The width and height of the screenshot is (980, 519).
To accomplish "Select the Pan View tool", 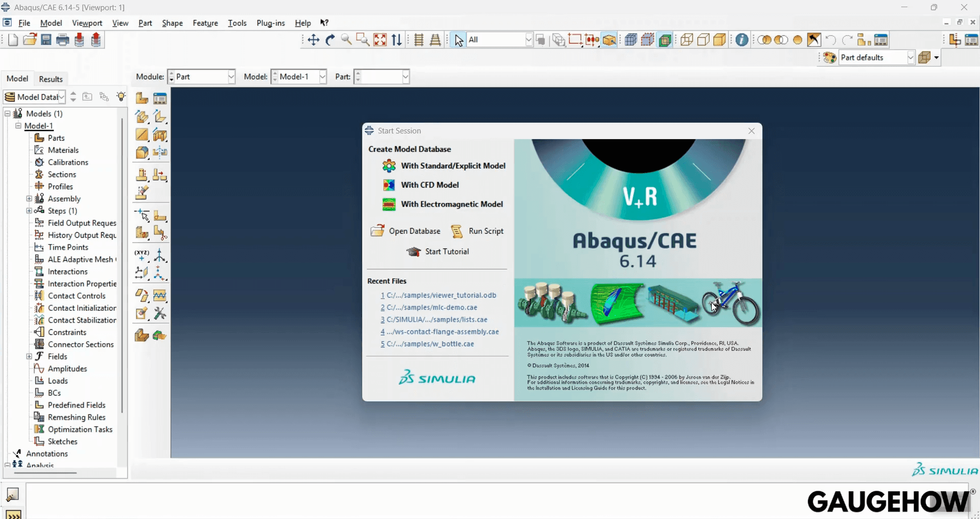I will 313,39.
